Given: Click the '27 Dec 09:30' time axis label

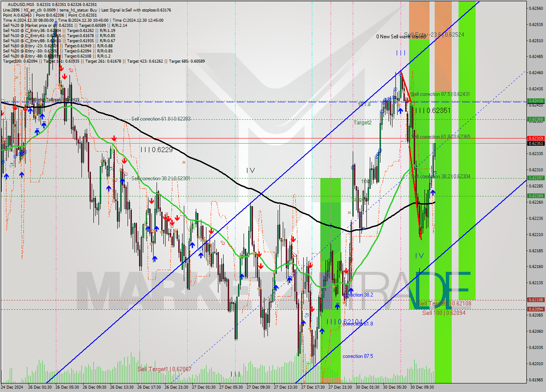Looking at the screenshot, I should (x=258, y=388).
